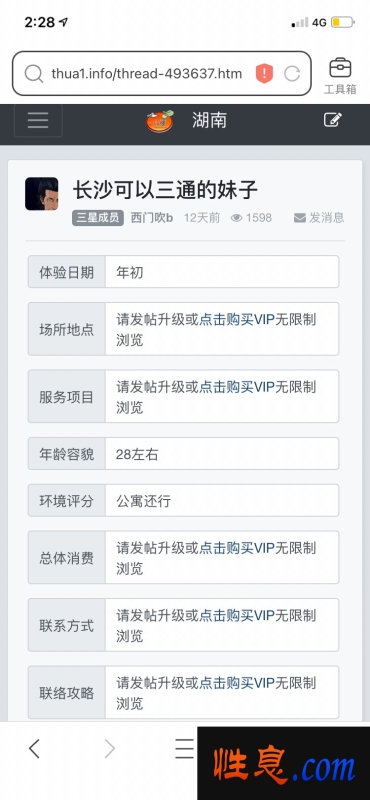Tap 点击购买VIP link in 场所地点 row
Screen dimensions: 370x800
[x=236, y=319]
